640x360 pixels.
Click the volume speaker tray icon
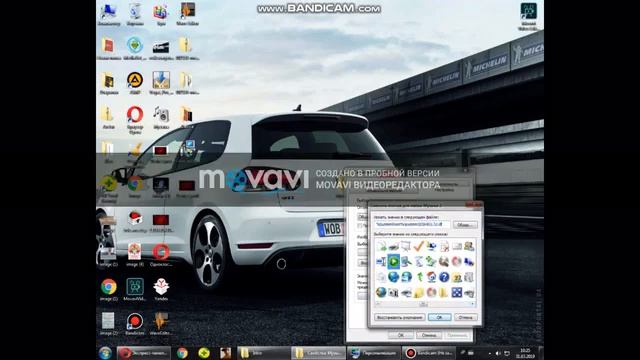click(x=498, y=353)
